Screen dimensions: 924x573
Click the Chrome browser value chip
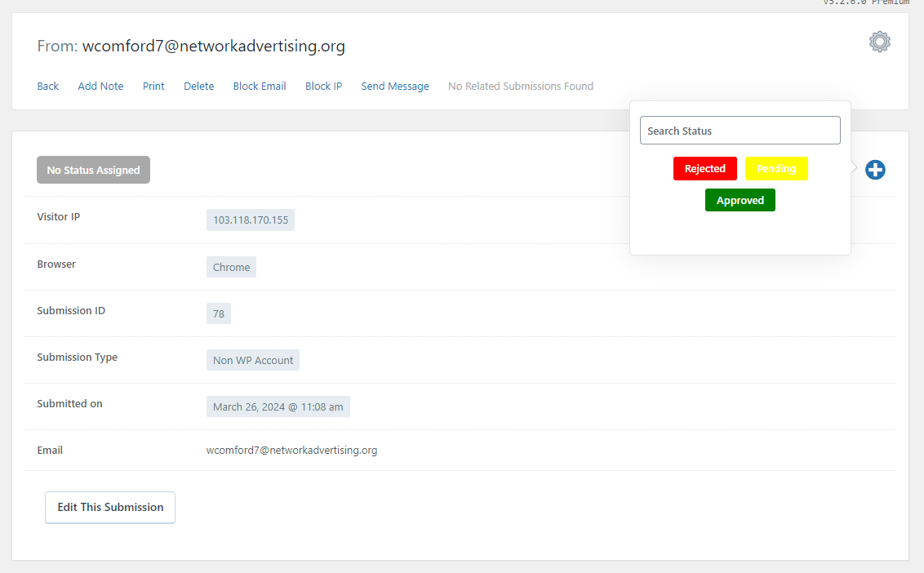tap(231, 266)
